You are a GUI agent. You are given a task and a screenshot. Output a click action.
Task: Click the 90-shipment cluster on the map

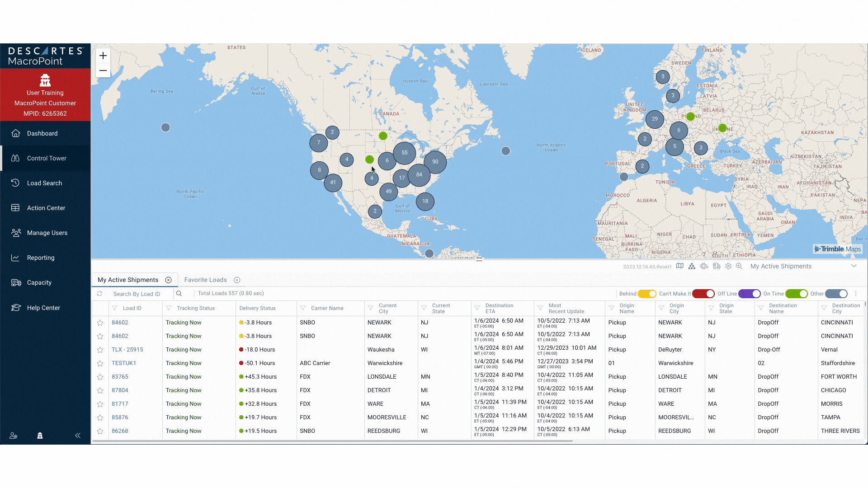click(435, 162)
